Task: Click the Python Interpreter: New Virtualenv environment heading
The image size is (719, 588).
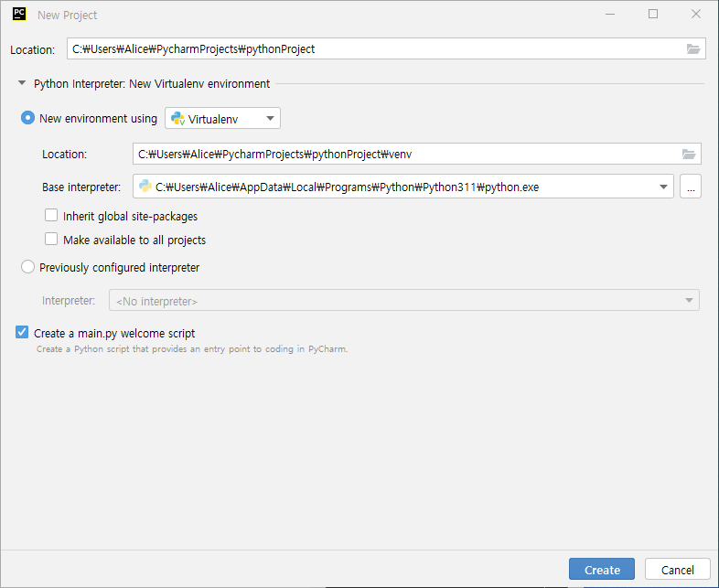Action: pyautogui.click(x=152, y=84)
